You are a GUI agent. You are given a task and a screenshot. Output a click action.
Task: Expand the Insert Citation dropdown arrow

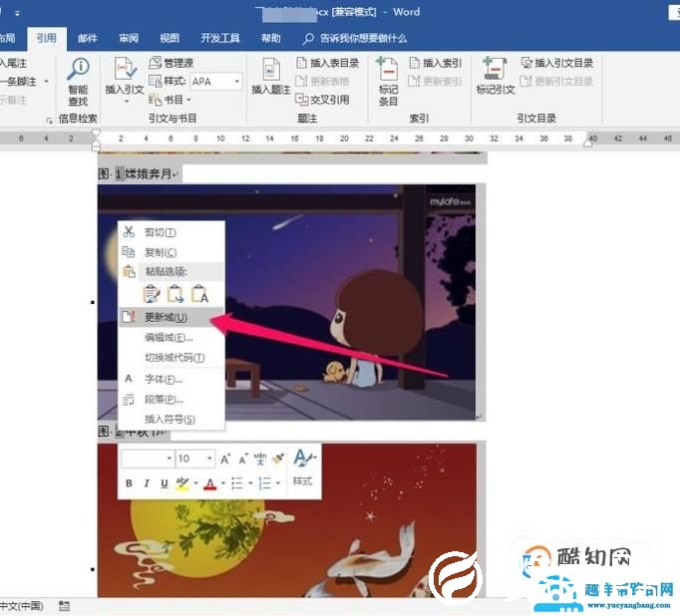click(x=127, y=102)
